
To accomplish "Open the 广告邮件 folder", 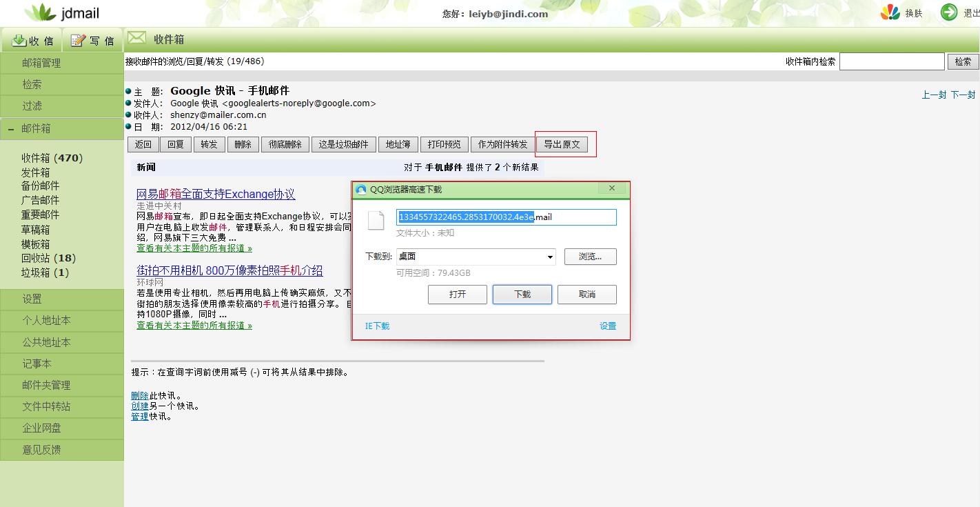I will click(x=40, y=200).
